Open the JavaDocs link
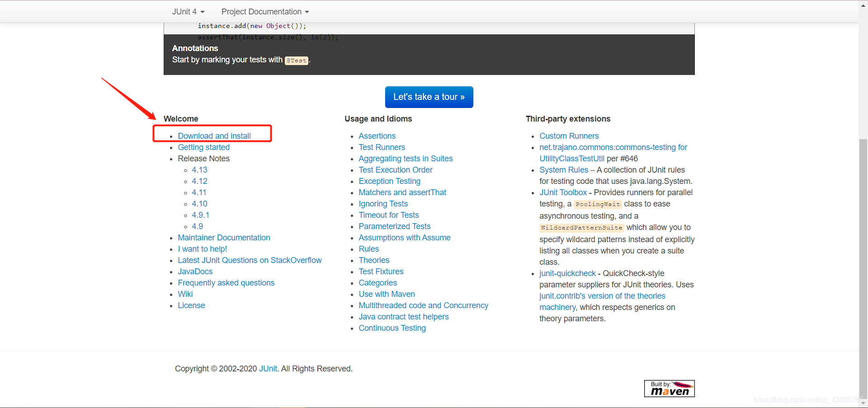Viewport: 868px width, 408px height. coord(195,272)
